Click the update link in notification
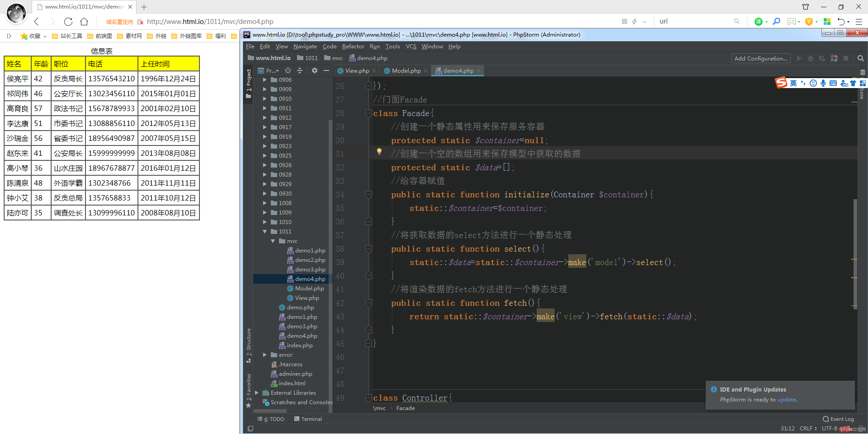Image resolution: width=868 pixels, height=434 pixels. [x=787, y=400]
